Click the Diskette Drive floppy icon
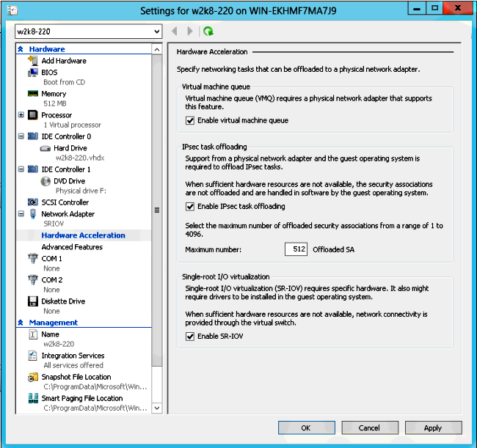 (33, 301)
